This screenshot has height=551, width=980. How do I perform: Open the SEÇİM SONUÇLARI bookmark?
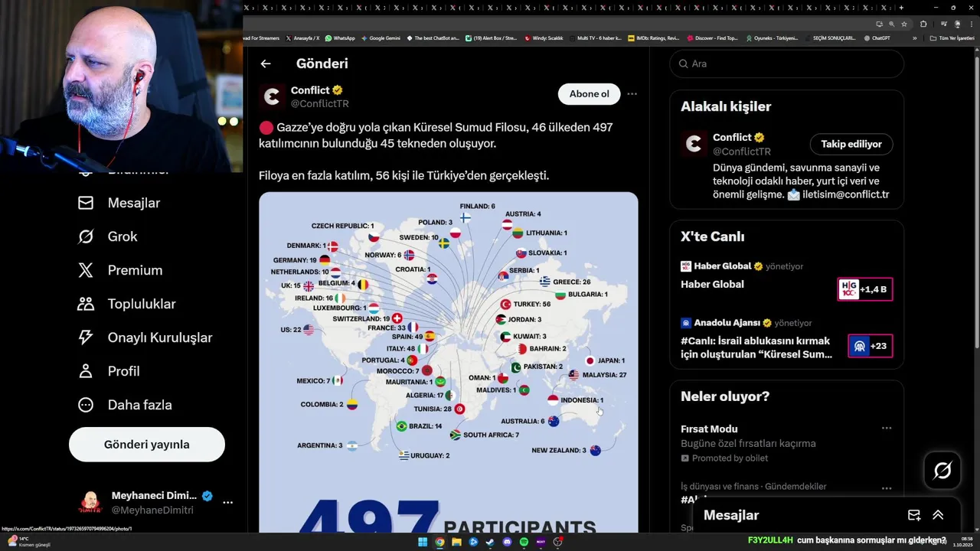[830, 38]
